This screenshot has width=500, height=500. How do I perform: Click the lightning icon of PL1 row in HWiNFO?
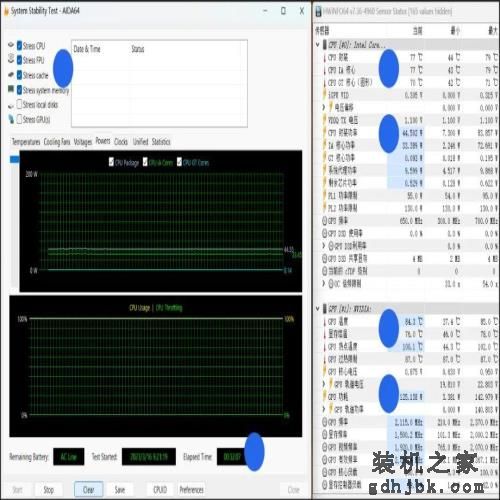[324, 195]
